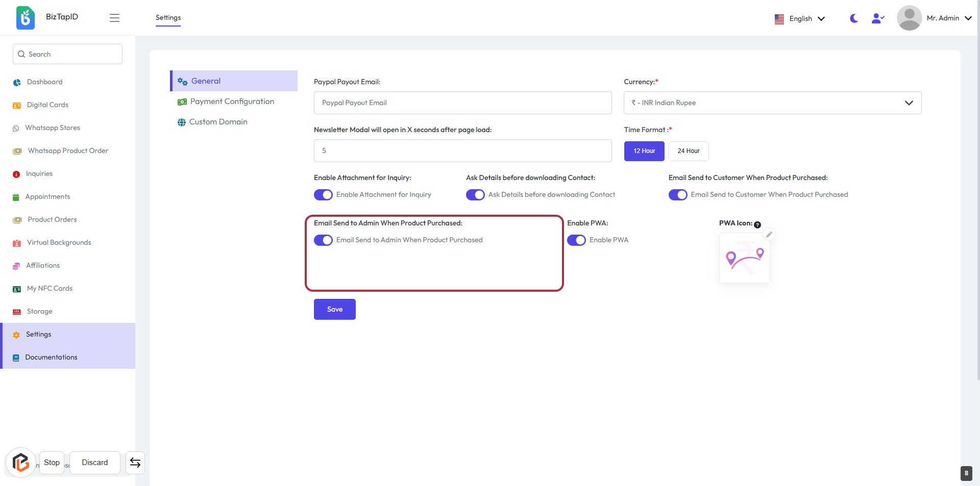Screen dimensions: 980x486
Task: Click the Save button
Action: (334, 309)
